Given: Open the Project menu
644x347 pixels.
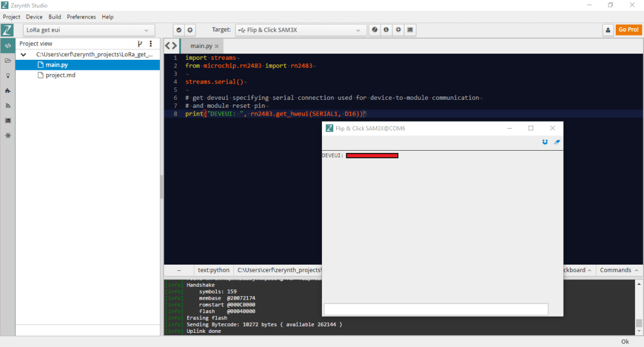Looking at the screenshot, I should (11, 17).
